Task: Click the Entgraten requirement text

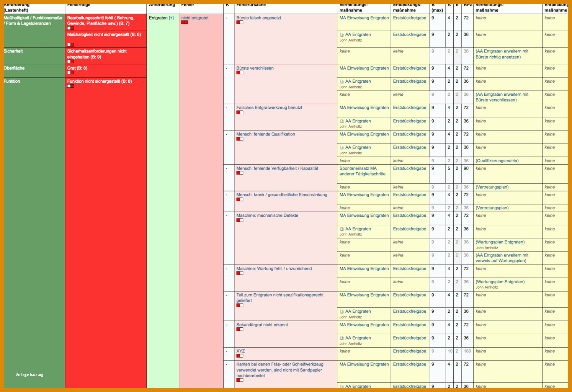Action: [158, 18]
